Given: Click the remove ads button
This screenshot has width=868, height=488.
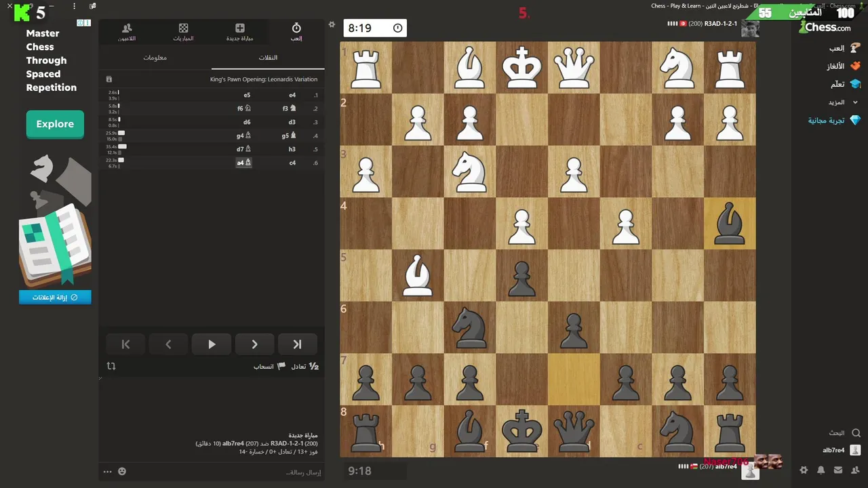Looking at the screenshot, I should point(55,297).
